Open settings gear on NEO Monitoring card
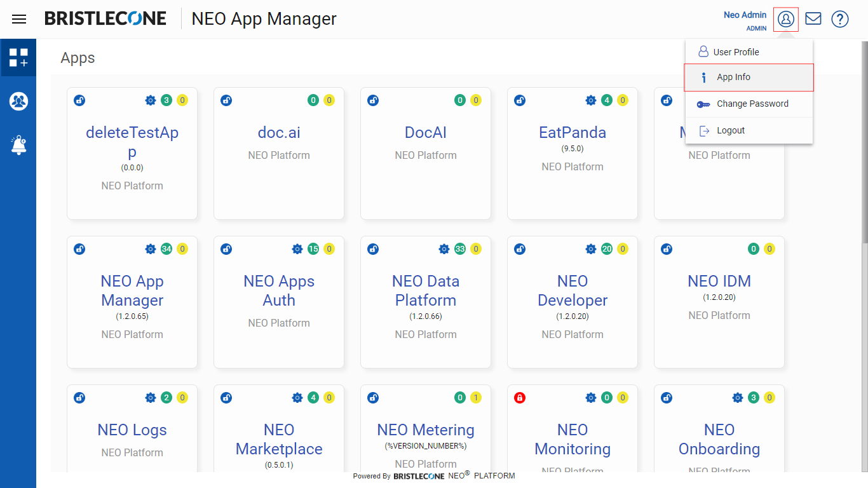The image size is (868, 488). 591,398
